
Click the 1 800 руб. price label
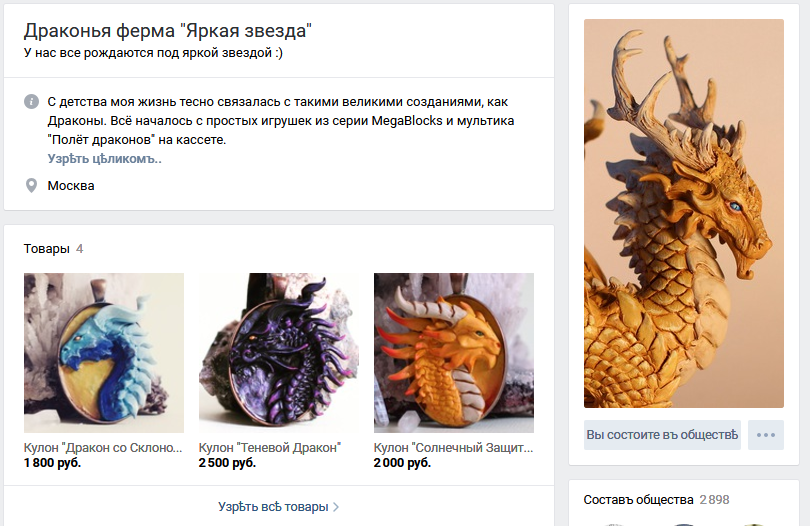tap(52, 462)
